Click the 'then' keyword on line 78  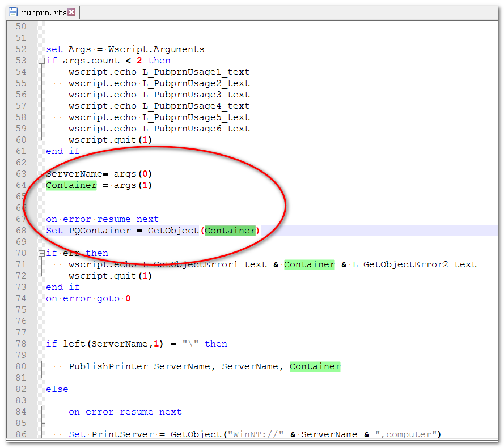tap(215, 344)
